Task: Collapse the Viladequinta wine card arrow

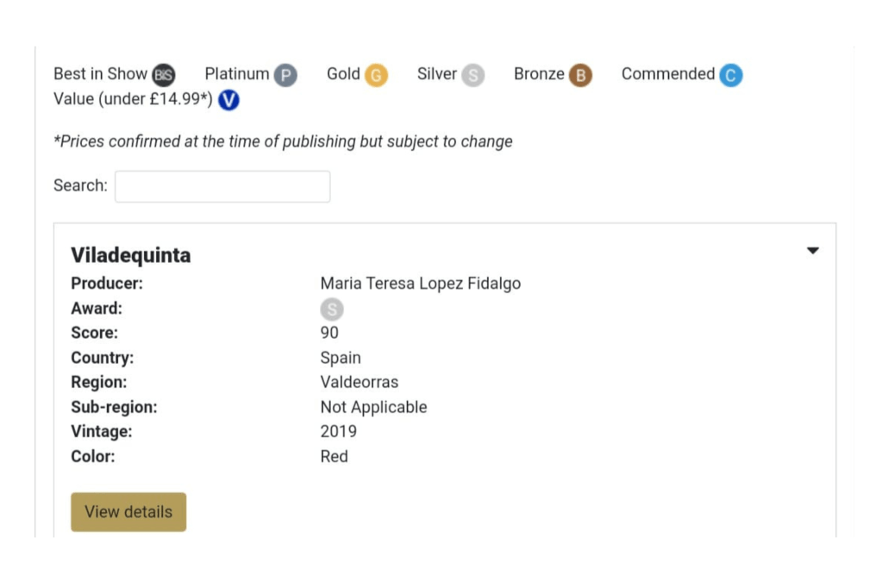Action: point(812,251)
